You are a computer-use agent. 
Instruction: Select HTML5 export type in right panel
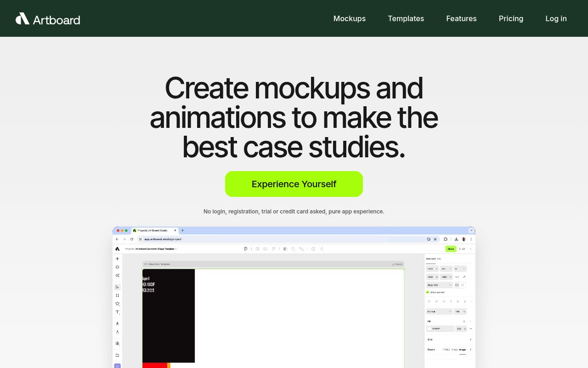click(446, 350)
